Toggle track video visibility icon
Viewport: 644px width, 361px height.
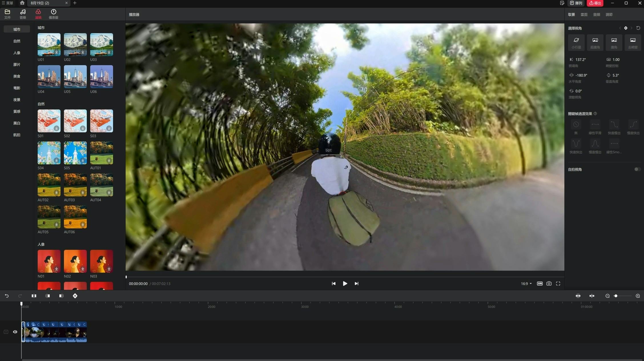tap(6, 332)
